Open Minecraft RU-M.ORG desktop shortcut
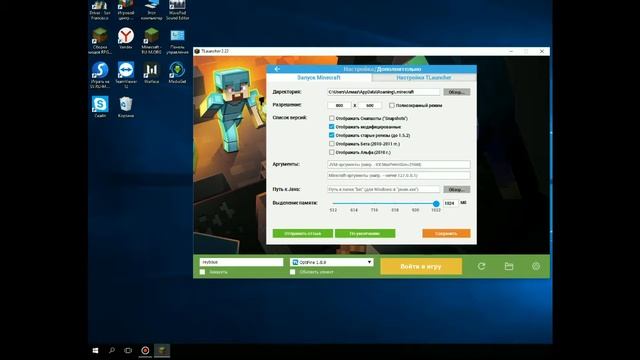 pos(151,41)
